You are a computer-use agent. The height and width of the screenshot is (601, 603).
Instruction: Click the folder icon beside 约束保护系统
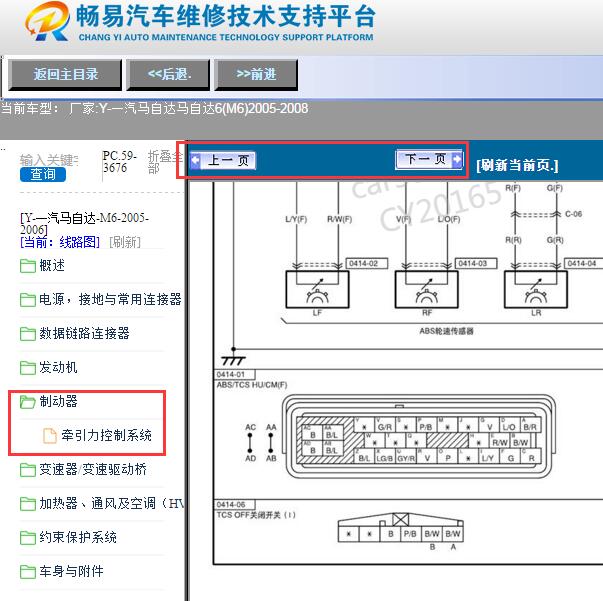tap(28, 538)
